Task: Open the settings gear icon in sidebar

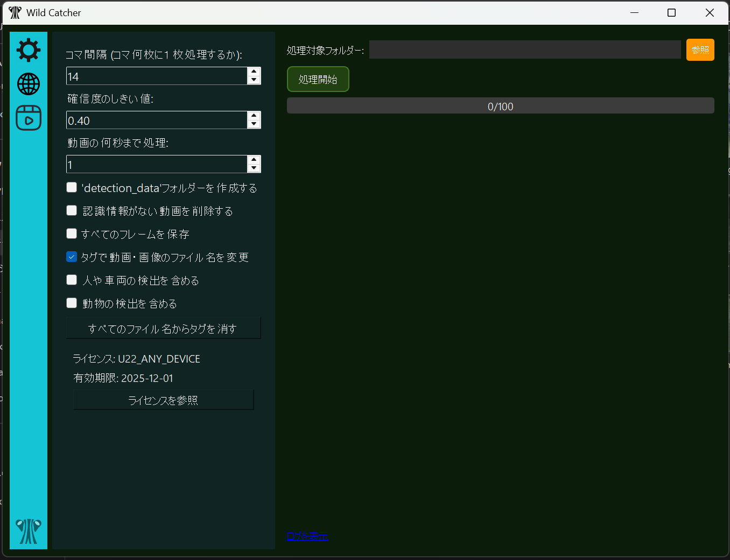Action: coord(29,50)
